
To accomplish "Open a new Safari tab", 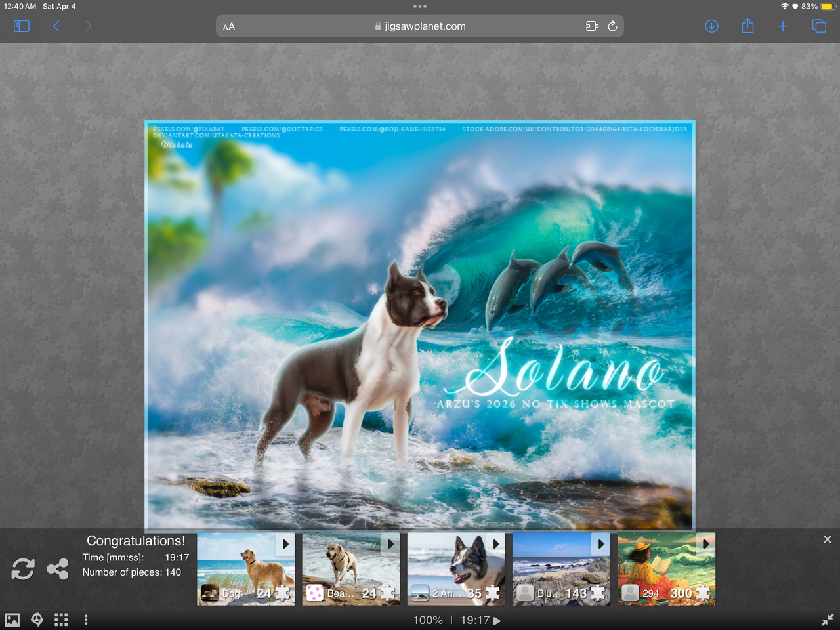I will point(783,26).
